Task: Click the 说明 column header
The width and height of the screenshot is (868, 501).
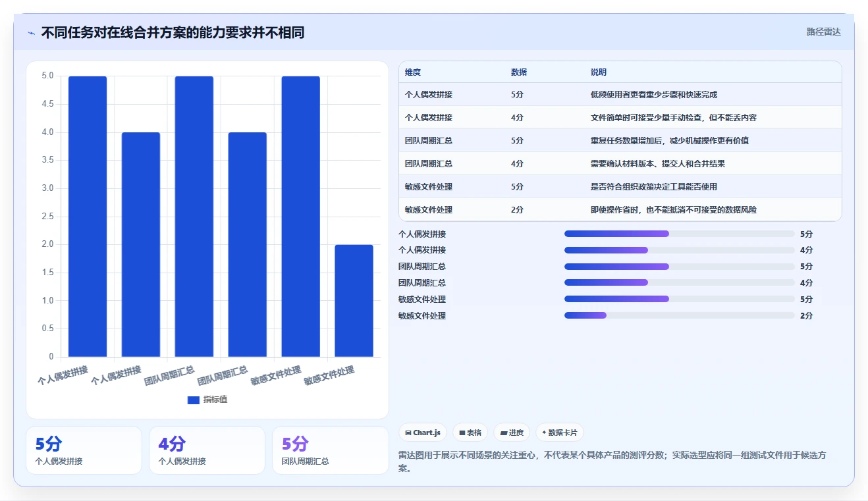Action: tap(599, 72)
